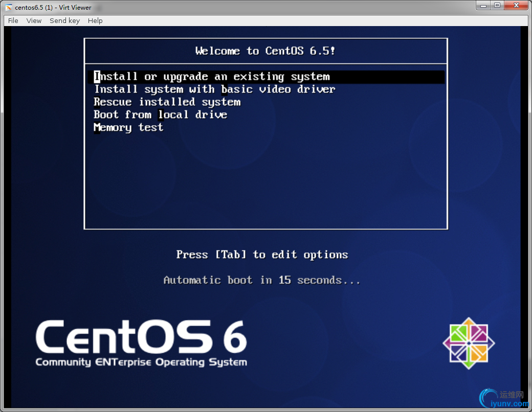Select 'Install or upgrade an existing system'
The height and width of the screenshot is (412, 532).
point(266,77)
